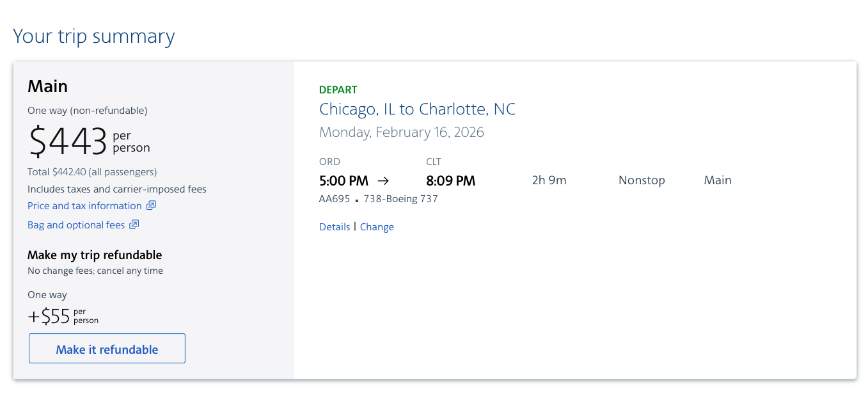Select the DEPART section label

[x=338, y=90]
